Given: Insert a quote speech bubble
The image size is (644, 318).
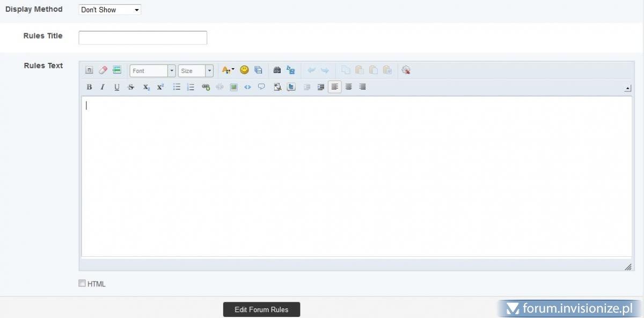Looking at the screenshot, I should click(x=261, y=87).
